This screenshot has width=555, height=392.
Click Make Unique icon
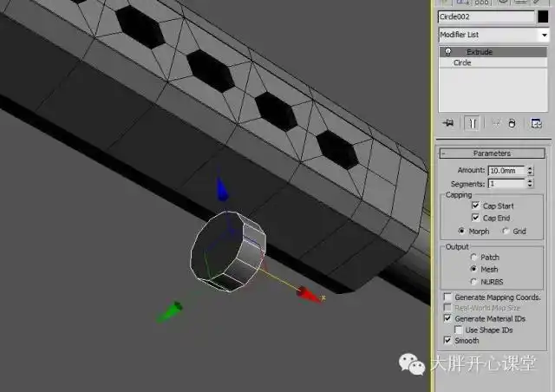[x=495, y=123]
